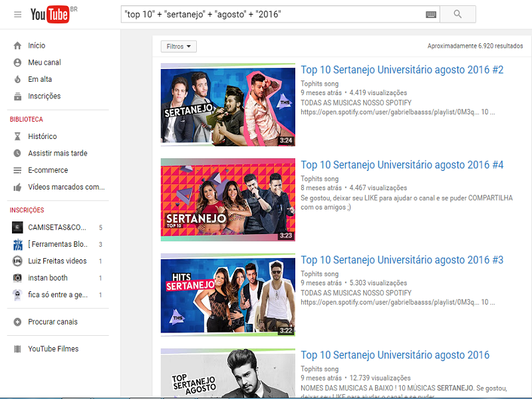Viewport: 532px width, 399px height.
Task: Click the BIBLIOTECA section heading
Action: [27, 120]
